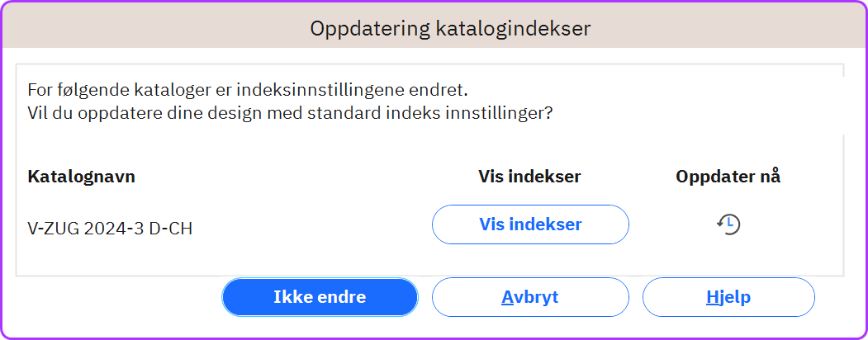
Task: Cancel the dialog using Avbryt
Action: pyautogui.click(x=530, y=297)
